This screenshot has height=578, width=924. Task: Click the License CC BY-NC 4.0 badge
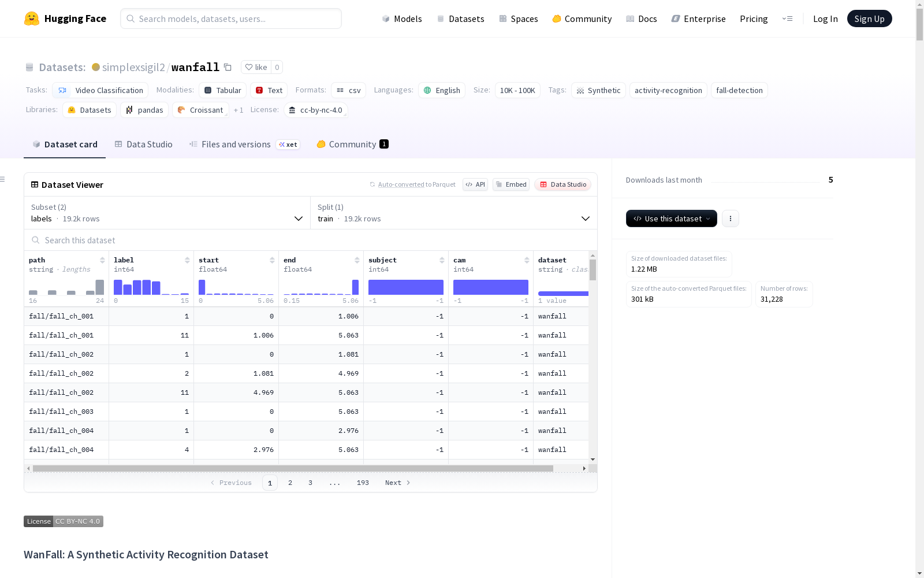[64, 521]
